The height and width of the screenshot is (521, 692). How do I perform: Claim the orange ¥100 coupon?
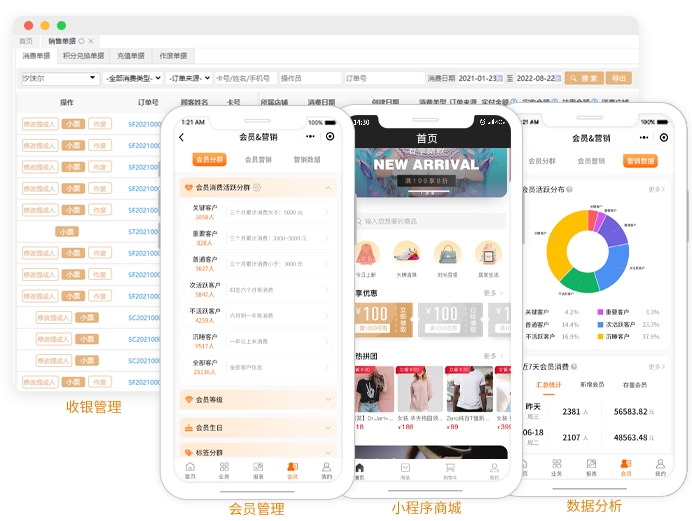[x=384, y=319]
